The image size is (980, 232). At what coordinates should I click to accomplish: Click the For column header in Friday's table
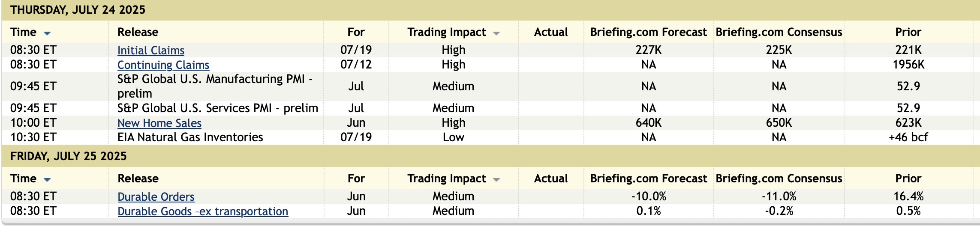tap(356, 178)
